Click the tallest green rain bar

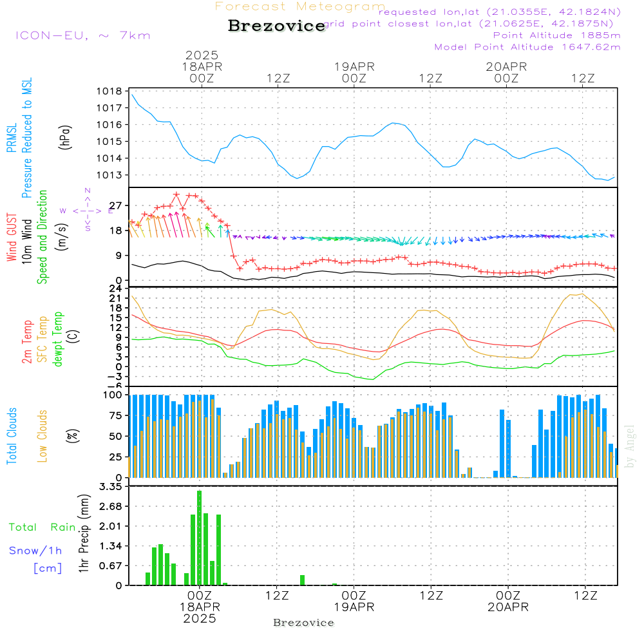(x=199, y=538)
